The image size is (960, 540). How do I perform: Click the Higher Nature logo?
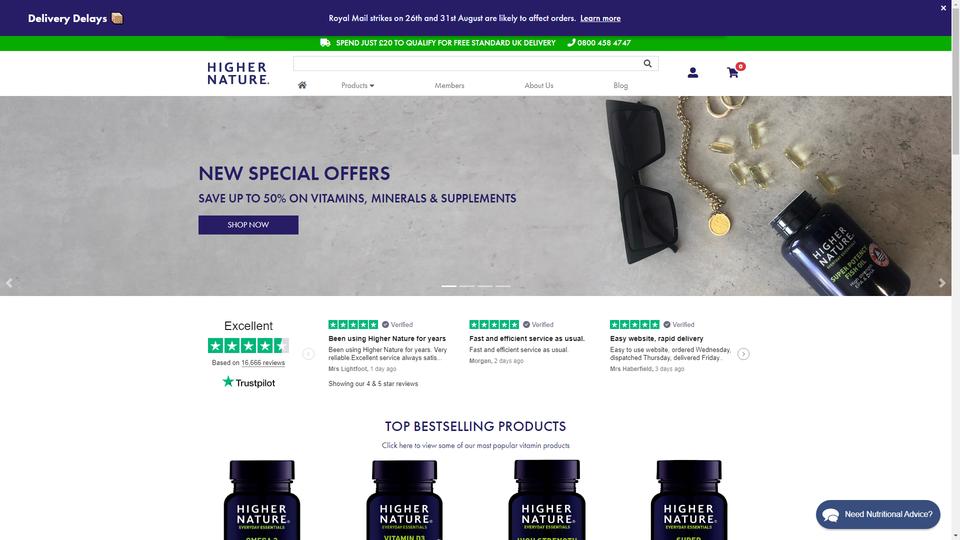[238, 73]
